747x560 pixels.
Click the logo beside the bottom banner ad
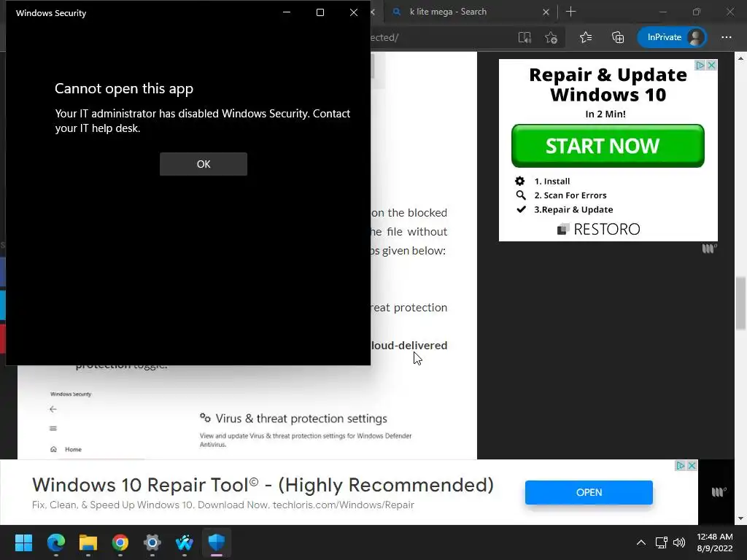pos(719,492)
